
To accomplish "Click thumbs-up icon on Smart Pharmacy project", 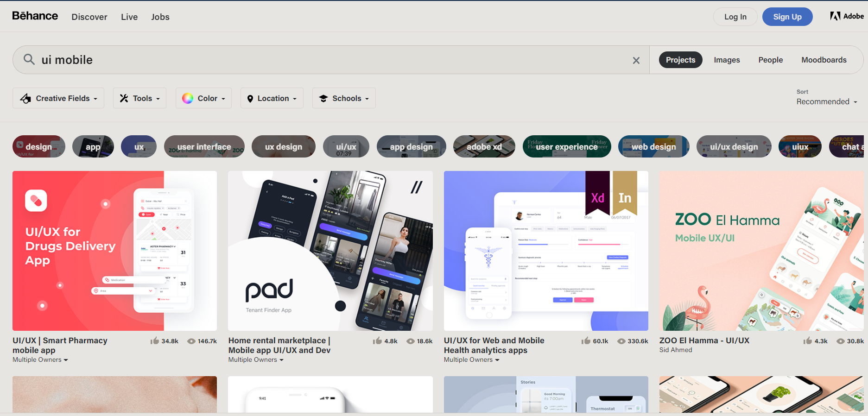I will click(155, 341).
